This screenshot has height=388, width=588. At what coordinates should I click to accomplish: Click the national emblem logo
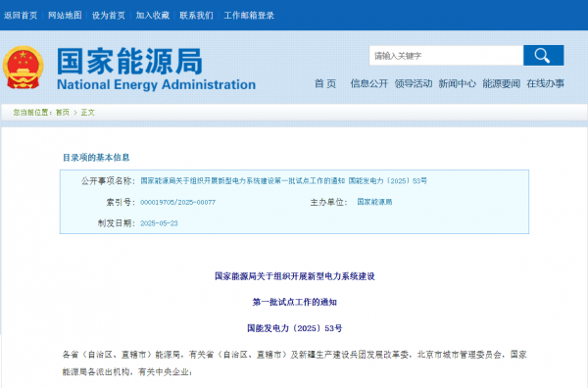24,68
